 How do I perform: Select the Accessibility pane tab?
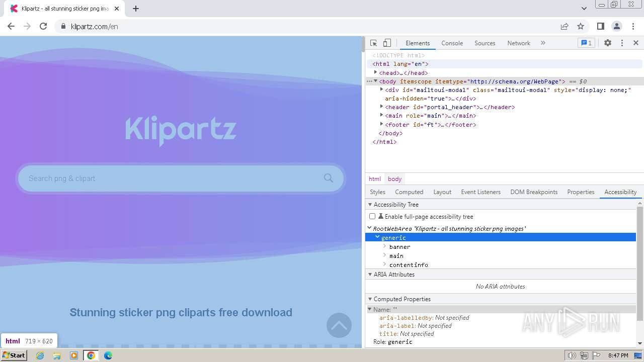click(620, 192)
